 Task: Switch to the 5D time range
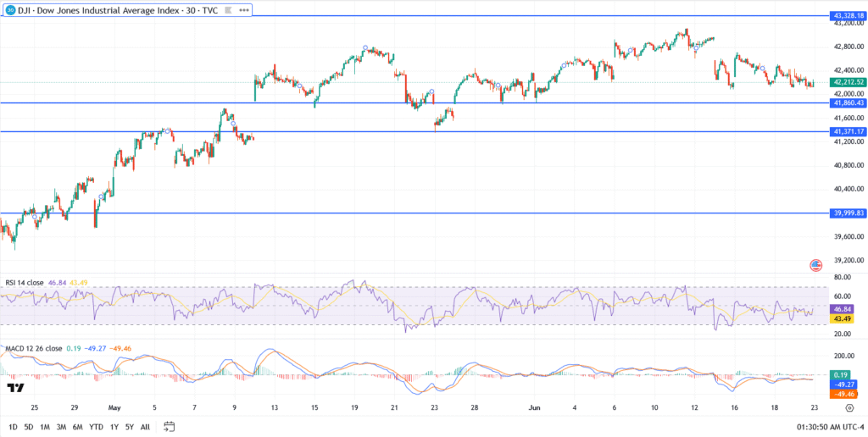pos(31,427)
